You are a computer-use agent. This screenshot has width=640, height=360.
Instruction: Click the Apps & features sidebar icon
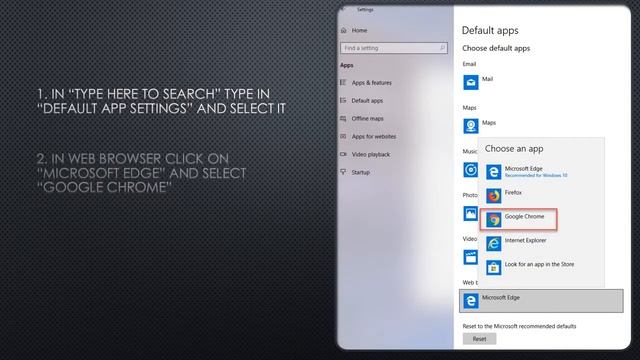tap(343, 82)
